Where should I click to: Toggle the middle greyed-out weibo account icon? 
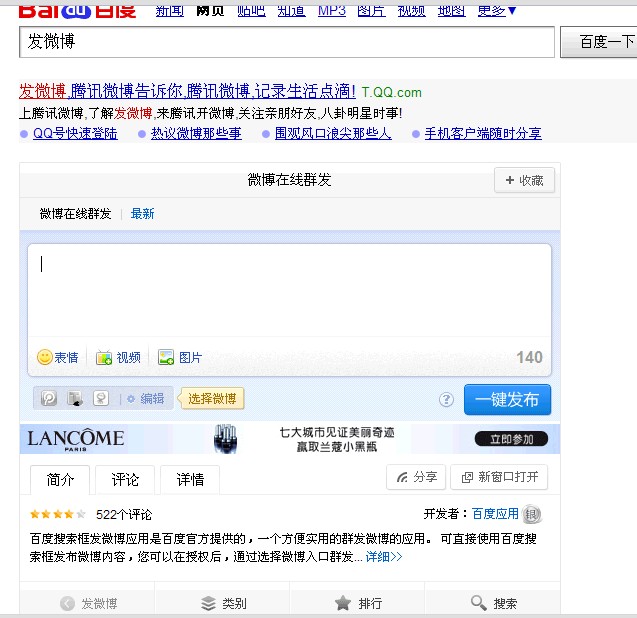click(75, 398)
